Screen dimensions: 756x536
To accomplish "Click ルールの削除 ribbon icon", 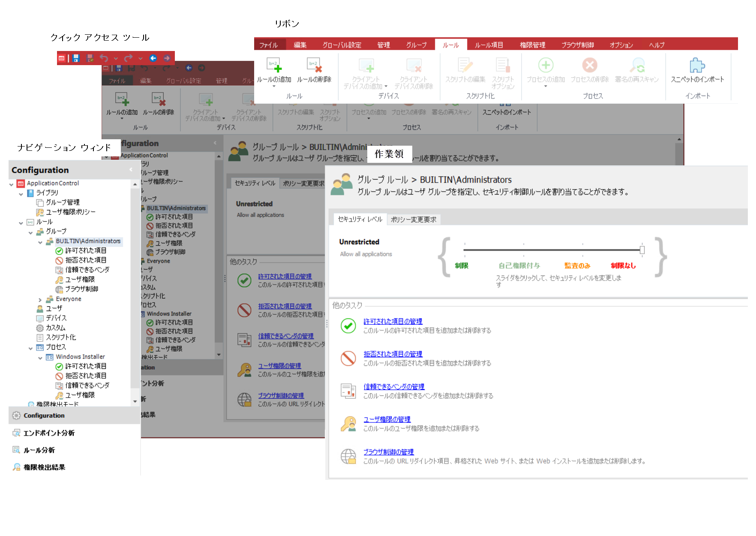I will (314, 65).
